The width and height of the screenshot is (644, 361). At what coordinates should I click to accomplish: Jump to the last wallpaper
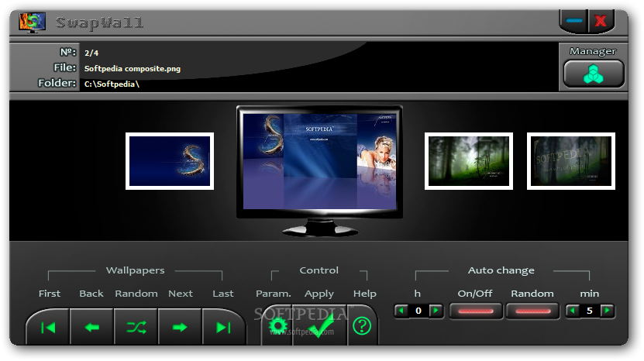click(x=224, y=328)
